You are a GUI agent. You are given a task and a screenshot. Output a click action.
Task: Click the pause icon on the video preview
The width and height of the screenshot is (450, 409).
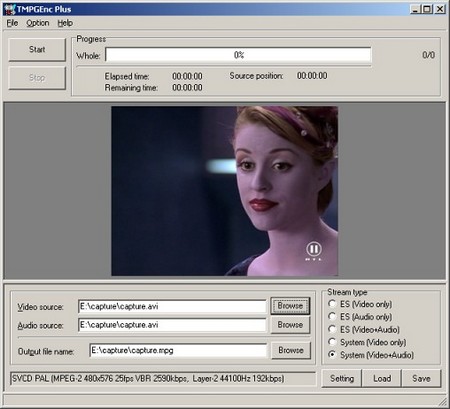click(313, 249)
